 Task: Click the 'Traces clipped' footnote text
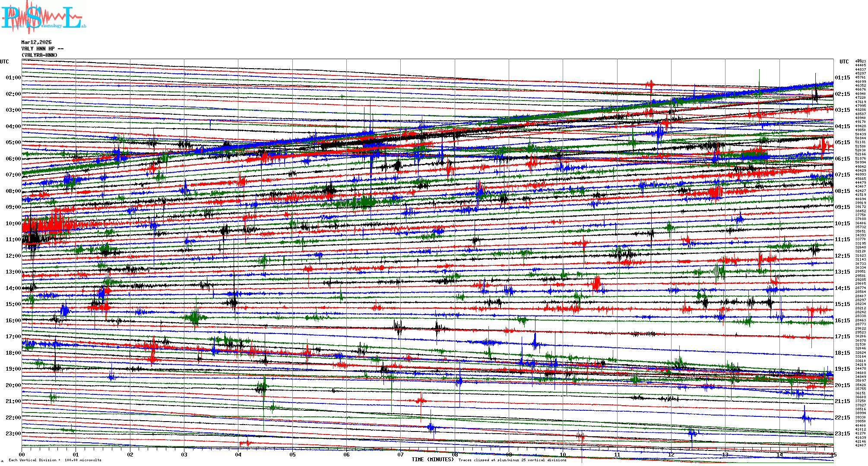pos(512,460)
